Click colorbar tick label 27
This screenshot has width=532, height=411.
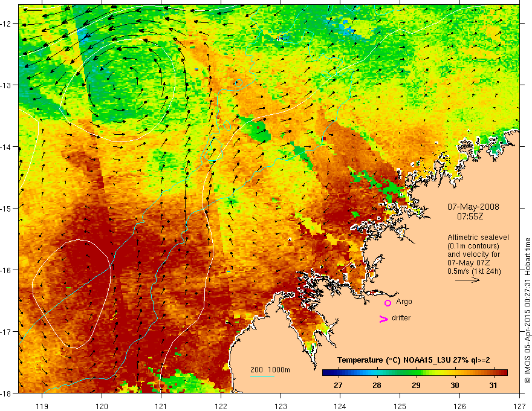click(x=338, y=385)
